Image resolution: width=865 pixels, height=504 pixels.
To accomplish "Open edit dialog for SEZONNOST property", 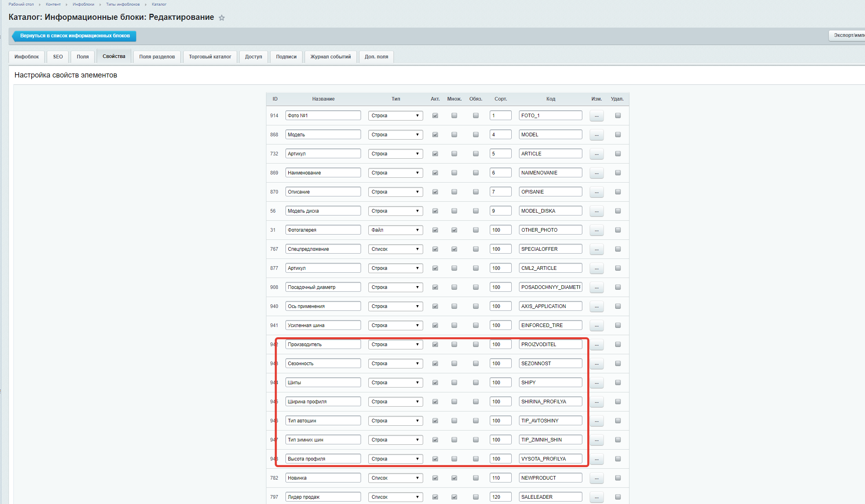I will click(596, 364).
